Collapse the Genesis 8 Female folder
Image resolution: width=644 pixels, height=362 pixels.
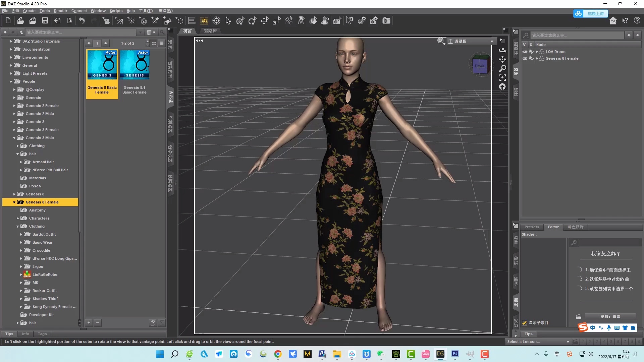[14, 202]
